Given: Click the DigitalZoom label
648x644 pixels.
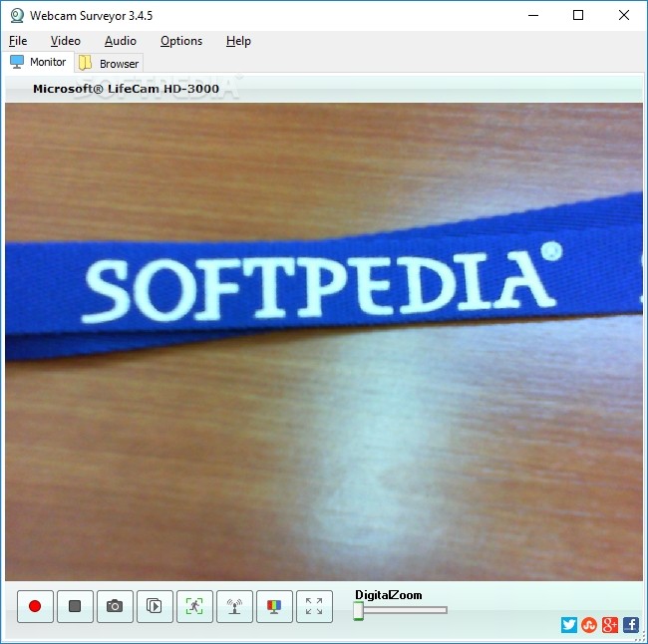Looking at the screenshot, I should click(x=389, y=595).
